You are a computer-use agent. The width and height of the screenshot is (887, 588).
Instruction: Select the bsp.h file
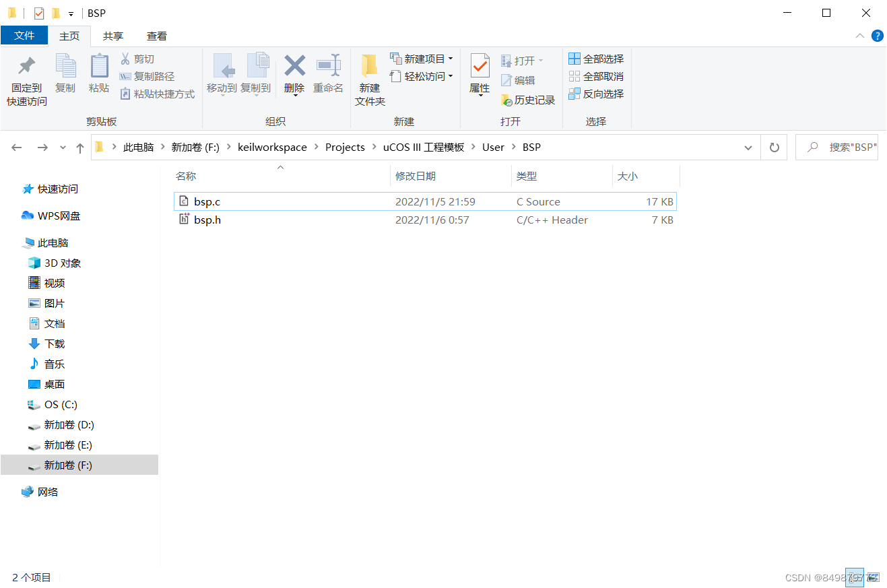424,220
